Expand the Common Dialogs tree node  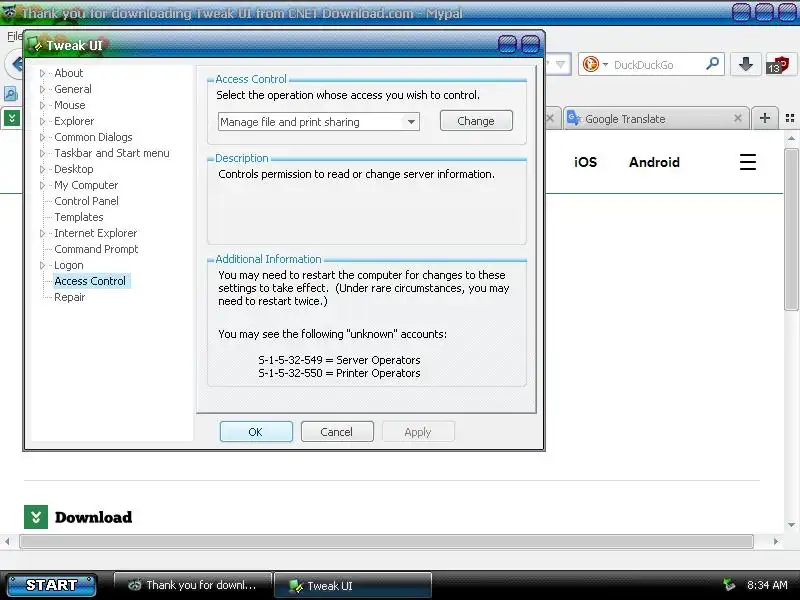[x=42, y=137]
